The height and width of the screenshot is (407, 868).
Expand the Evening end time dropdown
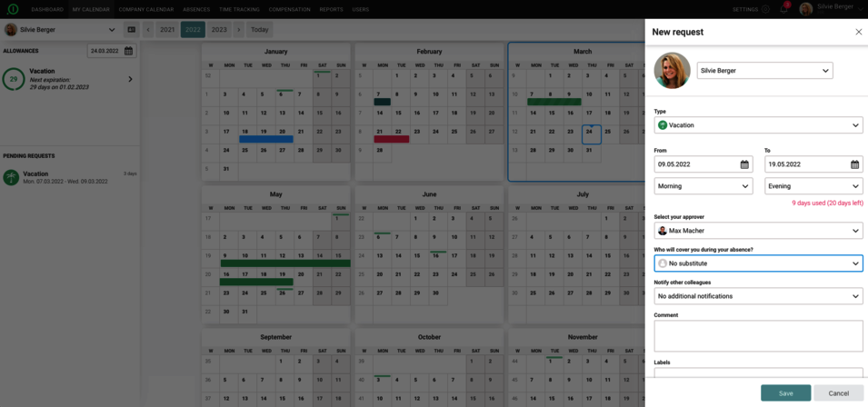[813, 186]
